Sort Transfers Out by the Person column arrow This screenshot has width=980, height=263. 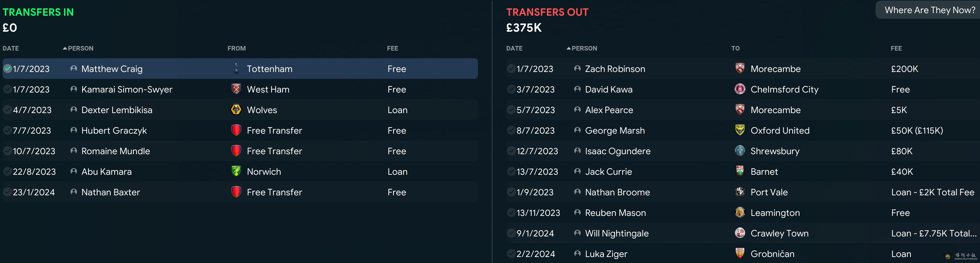pyautogui.click(x=569, y=48)
